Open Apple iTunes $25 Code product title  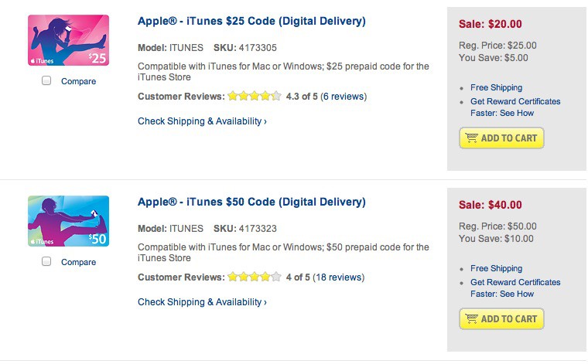click(x=251, y=21)
